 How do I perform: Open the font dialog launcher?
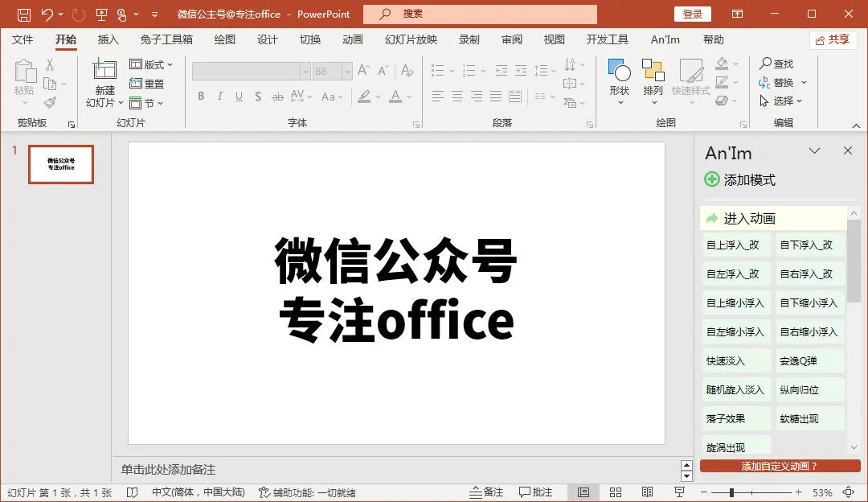pyautogui.click(x=416, y=125)
